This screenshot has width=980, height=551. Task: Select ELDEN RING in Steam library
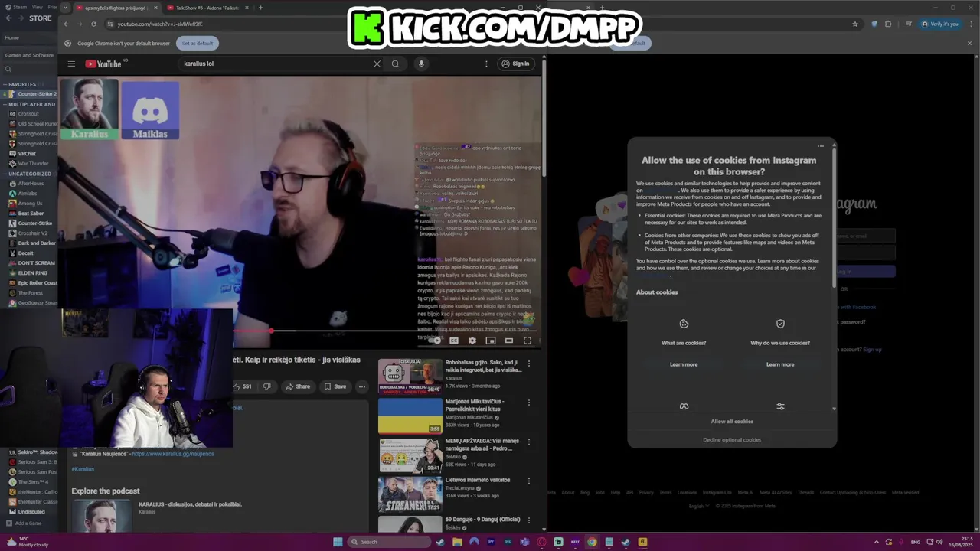coord(33,273)
